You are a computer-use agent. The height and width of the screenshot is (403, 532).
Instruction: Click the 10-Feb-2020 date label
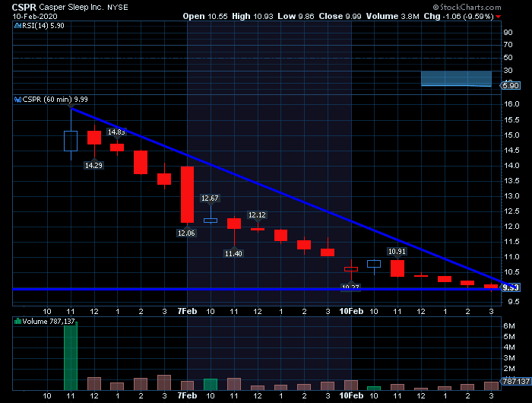(35, 16)
